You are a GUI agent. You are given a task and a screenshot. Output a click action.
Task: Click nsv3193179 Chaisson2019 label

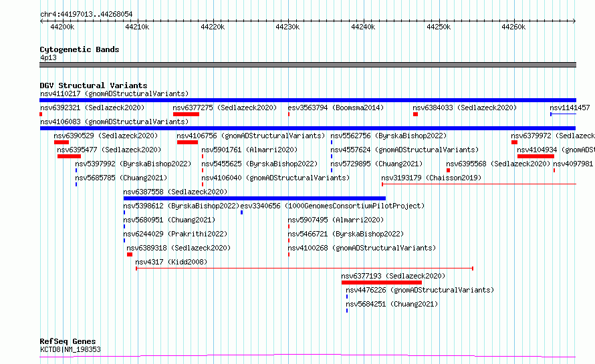431,178
